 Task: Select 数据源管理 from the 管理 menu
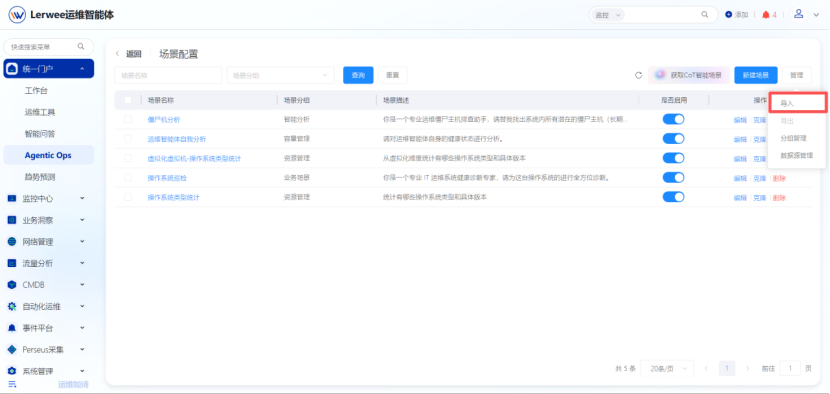[798, 155]
